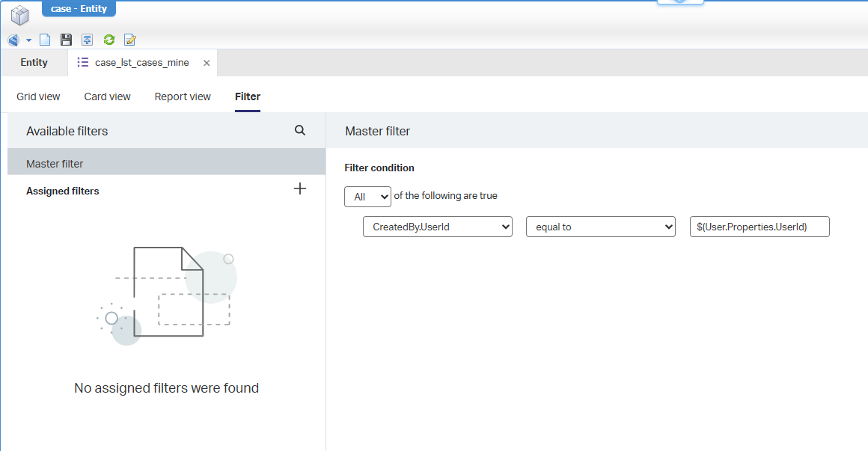Click the 'of the following are true' text

point(446,196)
